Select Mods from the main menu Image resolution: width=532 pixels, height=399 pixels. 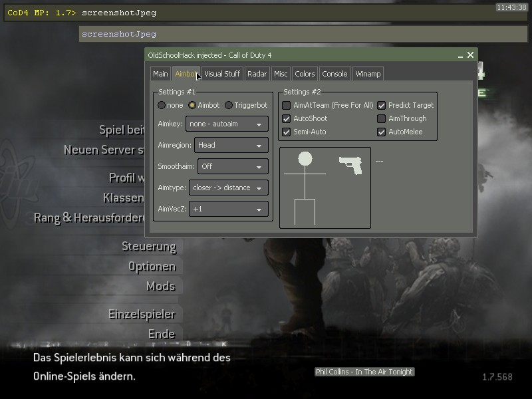click(161, 287)
